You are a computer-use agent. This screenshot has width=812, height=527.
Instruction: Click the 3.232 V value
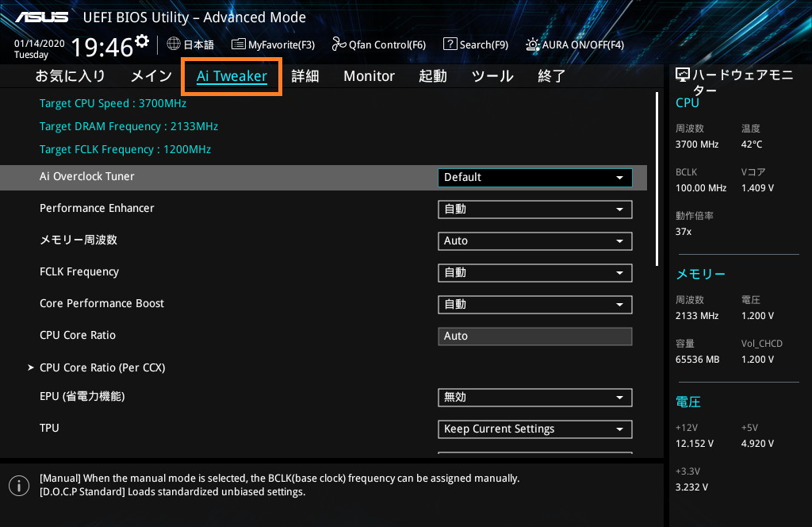click(691, 487)
